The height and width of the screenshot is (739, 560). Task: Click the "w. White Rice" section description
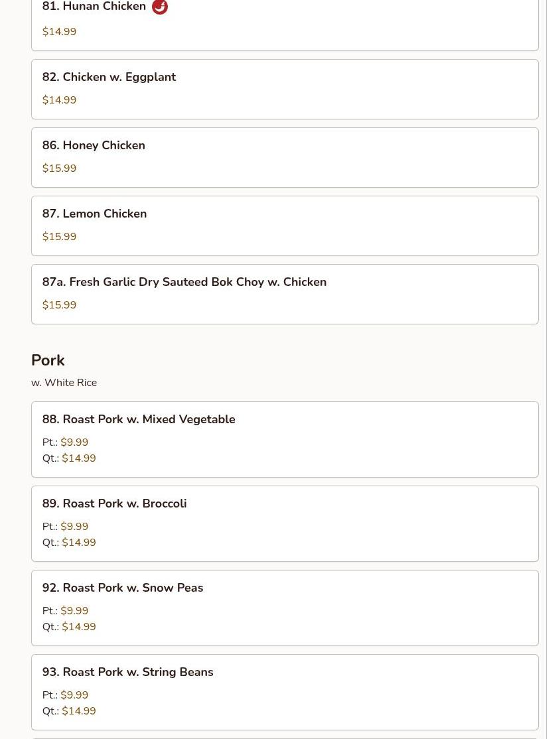coord(64,383)
